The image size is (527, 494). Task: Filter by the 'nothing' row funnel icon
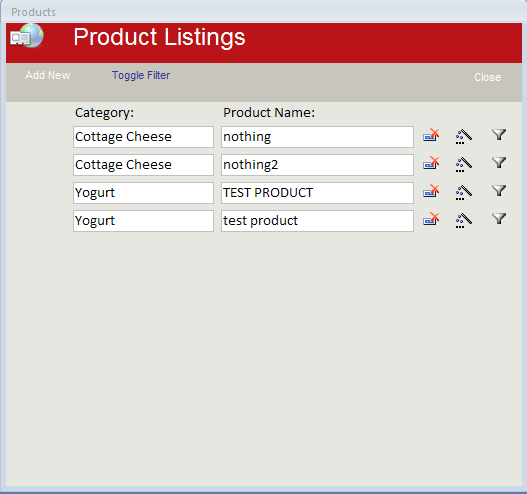499,135
